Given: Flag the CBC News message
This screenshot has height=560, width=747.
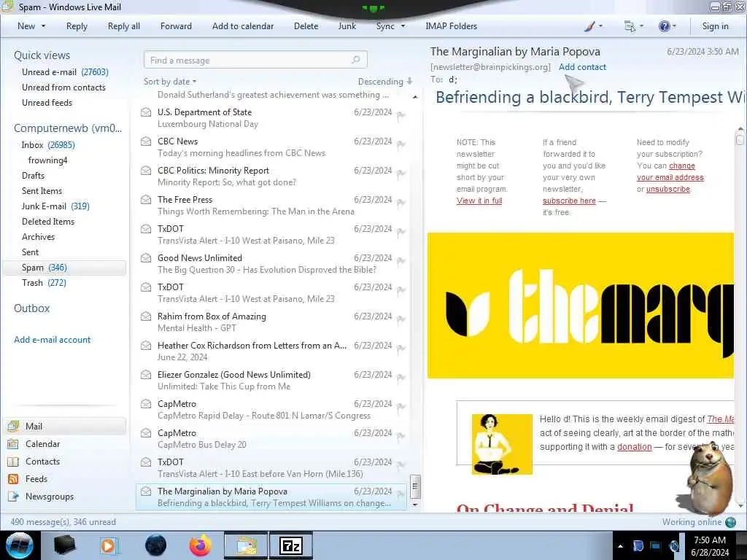Looking at the screenshot, I should click(401, 144).
